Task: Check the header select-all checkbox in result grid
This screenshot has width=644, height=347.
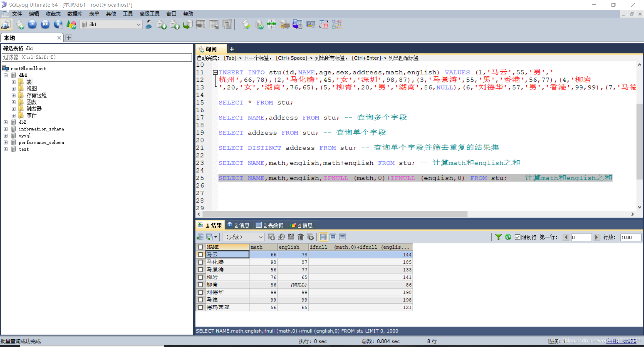Action: click(x=200, y=247)
